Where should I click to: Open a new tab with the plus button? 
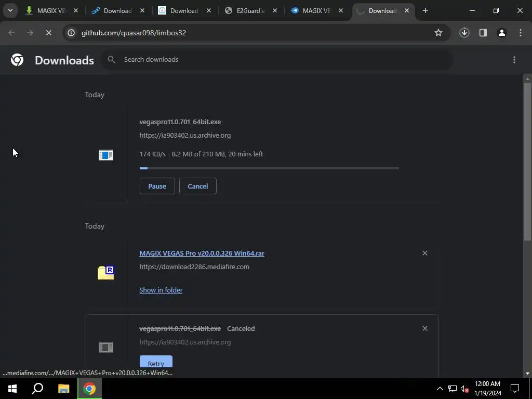pyautogui.click(x=425, y=10)
